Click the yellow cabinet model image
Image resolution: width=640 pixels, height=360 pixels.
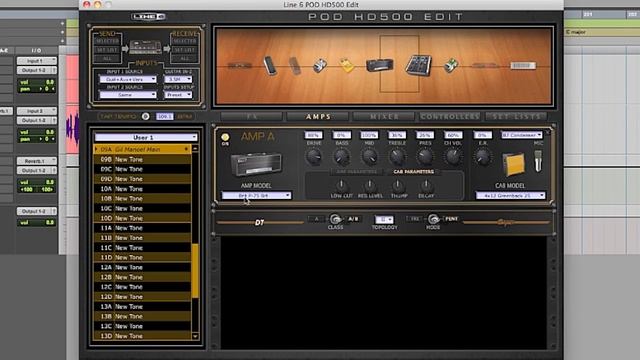(x=513, y=164)
